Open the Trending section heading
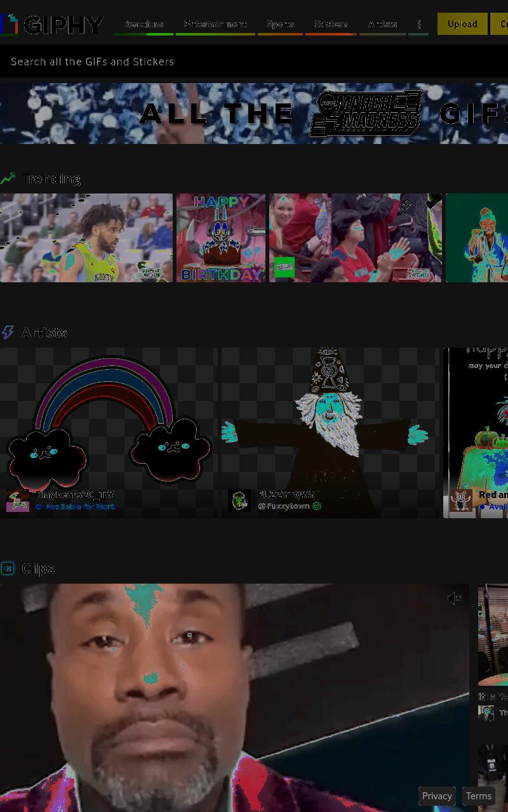 click(x=51, y=179)
